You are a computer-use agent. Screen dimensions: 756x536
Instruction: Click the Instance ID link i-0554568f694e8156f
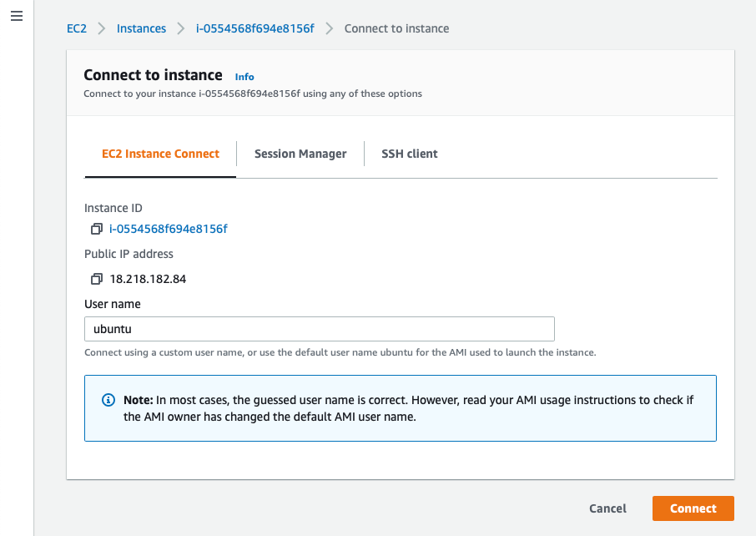coord(169,229)
